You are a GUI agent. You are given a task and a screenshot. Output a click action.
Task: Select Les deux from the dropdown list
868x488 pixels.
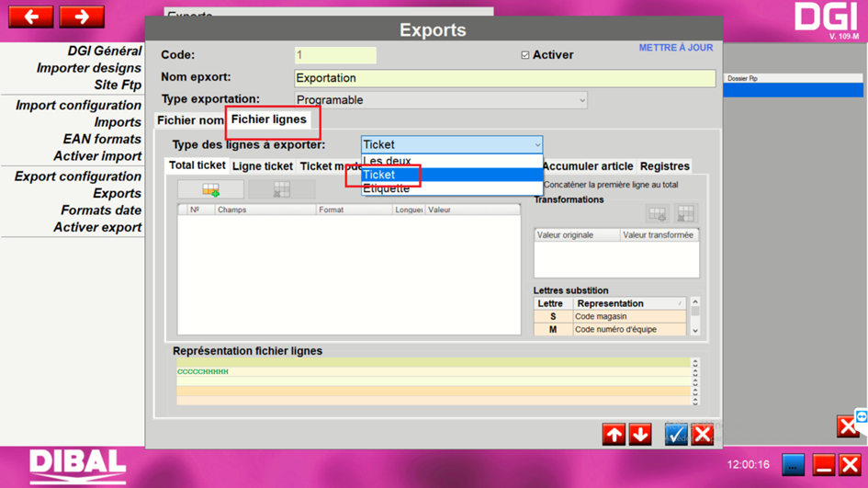point(387,161)
